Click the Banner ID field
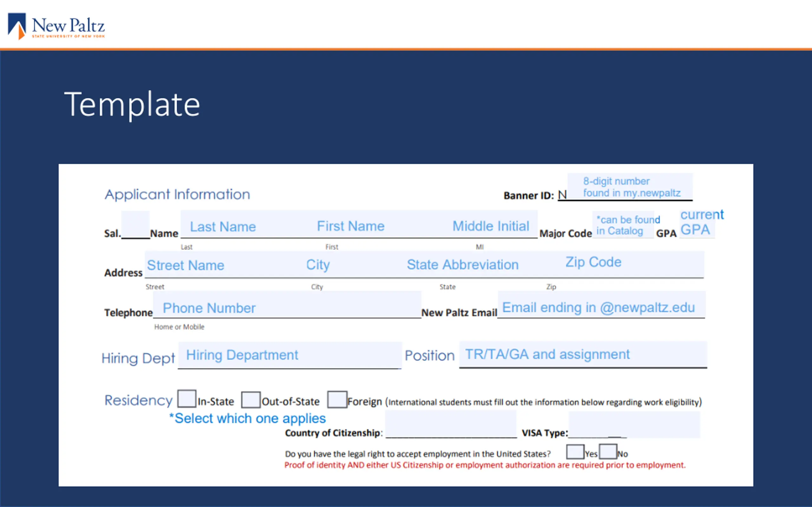Image resolution: width=812 pixels, height=507 pixels. point(630,187)
